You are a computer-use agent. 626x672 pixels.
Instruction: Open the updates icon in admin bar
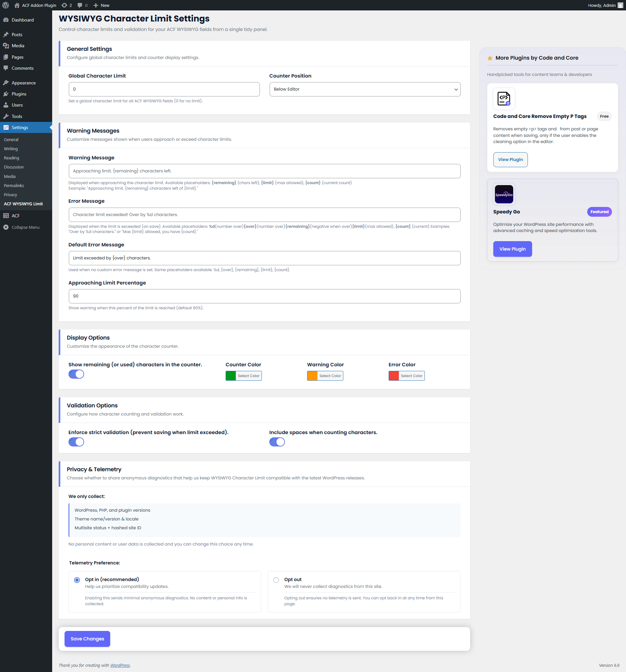(64, 5)
